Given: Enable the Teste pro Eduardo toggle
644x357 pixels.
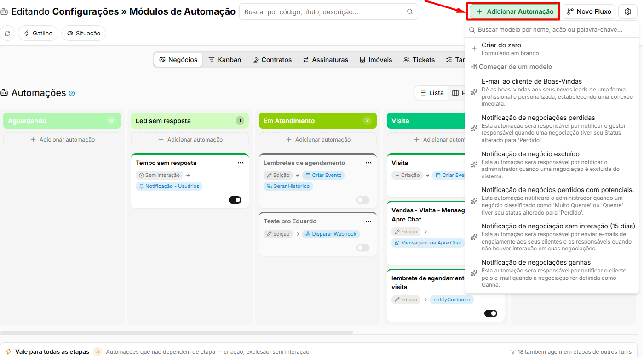Looking at the screenshot, I should pos(363,248).
